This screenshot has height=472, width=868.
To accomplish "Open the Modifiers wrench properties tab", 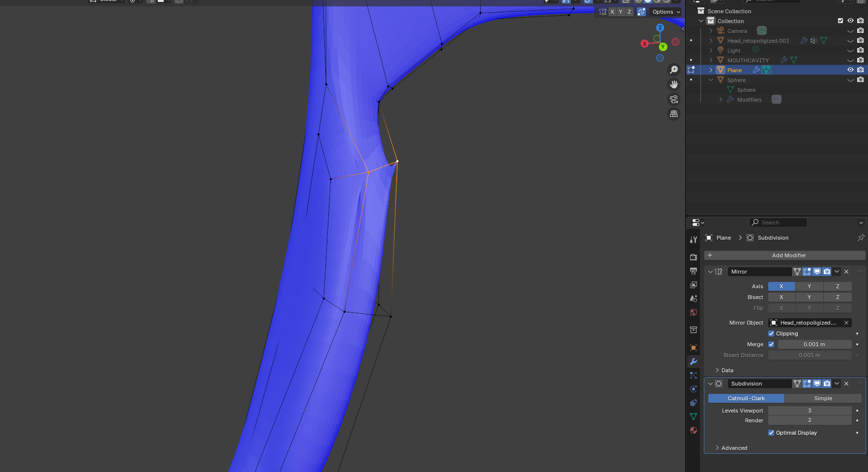I will (x=694, y=361).
